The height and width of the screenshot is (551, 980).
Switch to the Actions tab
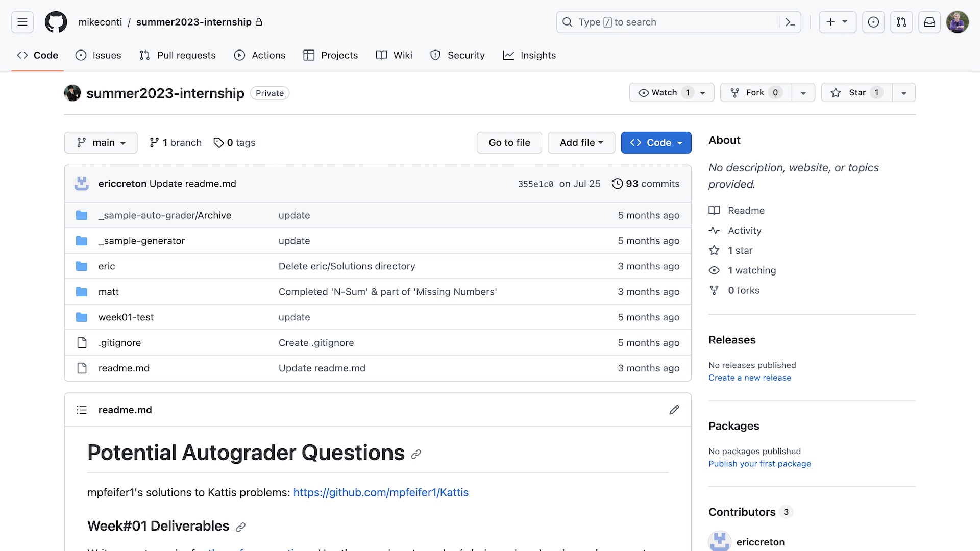(x=259, y=55)
